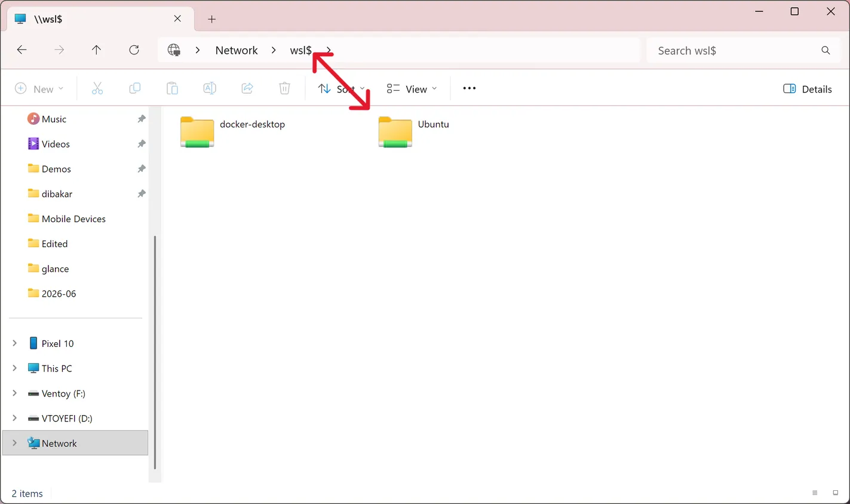The width and height of the screenshot is (850, 504).
Task: Click the Share icon in toolbar
Action: [x=247, y=88]
